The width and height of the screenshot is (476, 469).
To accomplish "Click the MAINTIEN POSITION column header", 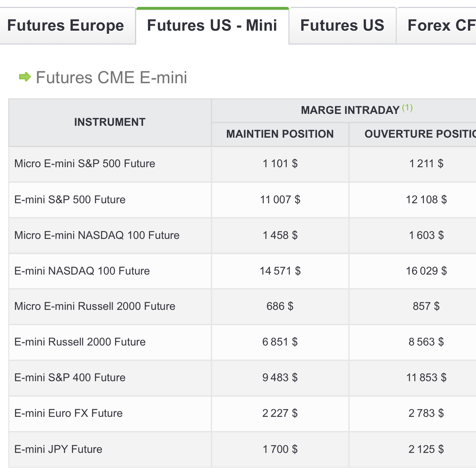I will [x=280, y=134].
